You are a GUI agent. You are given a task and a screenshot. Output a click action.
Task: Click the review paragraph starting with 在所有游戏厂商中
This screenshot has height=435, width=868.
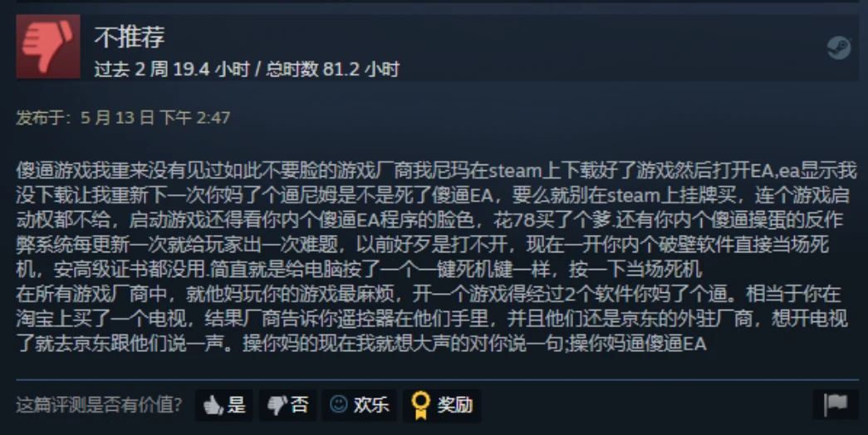pos(432,318)
